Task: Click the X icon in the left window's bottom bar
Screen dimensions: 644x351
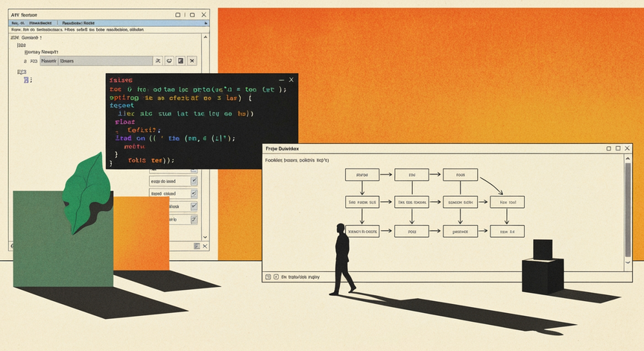Action: tap(205, 246)
